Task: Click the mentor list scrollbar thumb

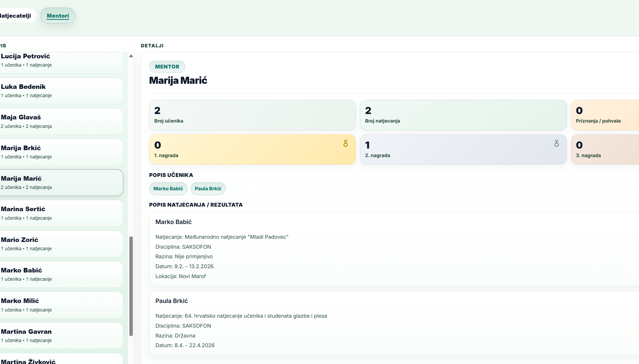Action: (131, 286)
